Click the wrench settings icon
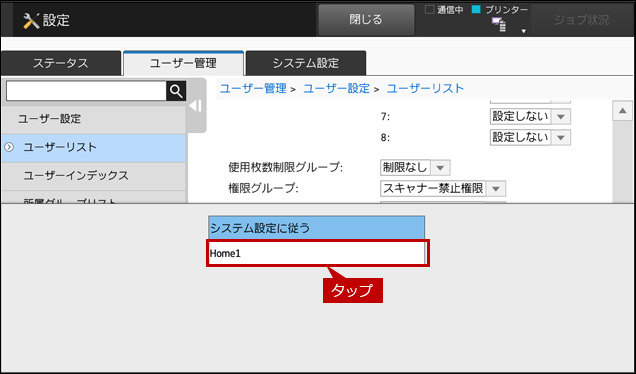The width and height of the screenshot is (636, 374). pyautogui.click(x=31, y=20)
